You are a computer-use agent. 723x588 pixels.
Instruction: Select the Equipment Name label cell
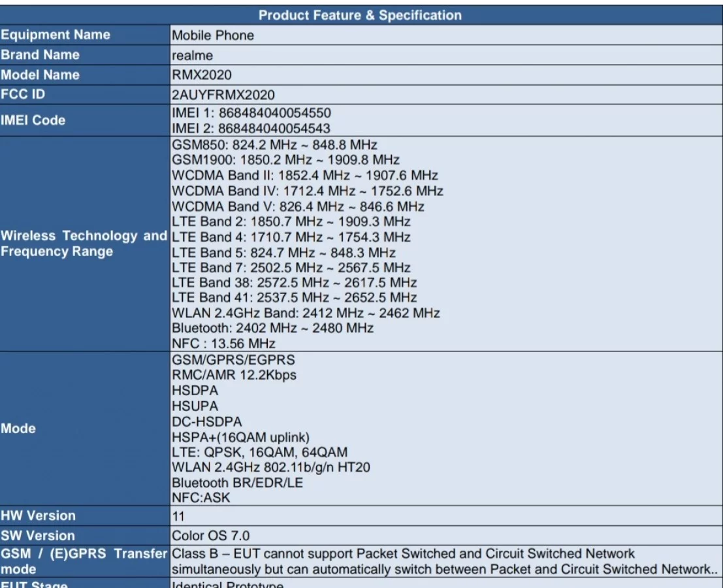tap(56, 35)
